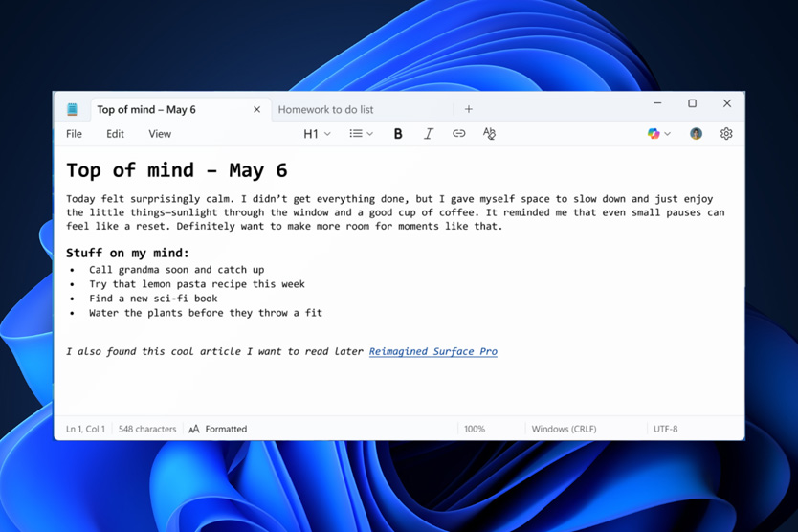798x532 pixels.
Task: Close the Notepad window
Action: tap(727, 103)
